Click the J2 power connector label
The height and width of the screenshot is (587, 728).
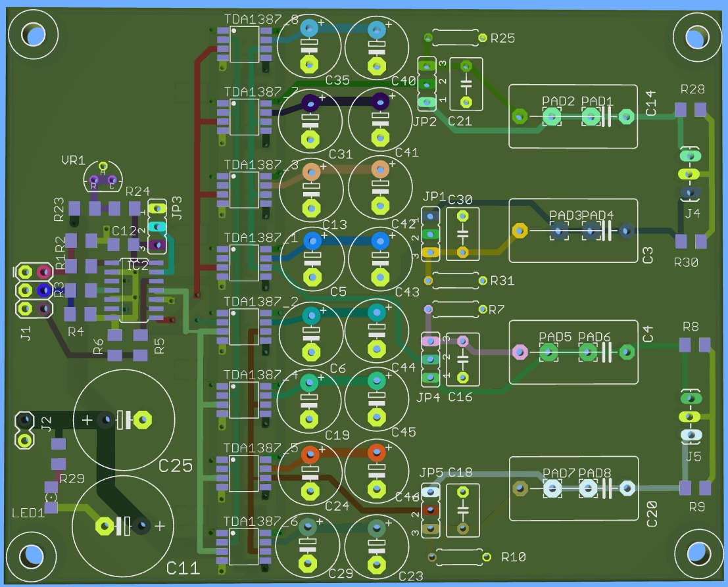47,424
